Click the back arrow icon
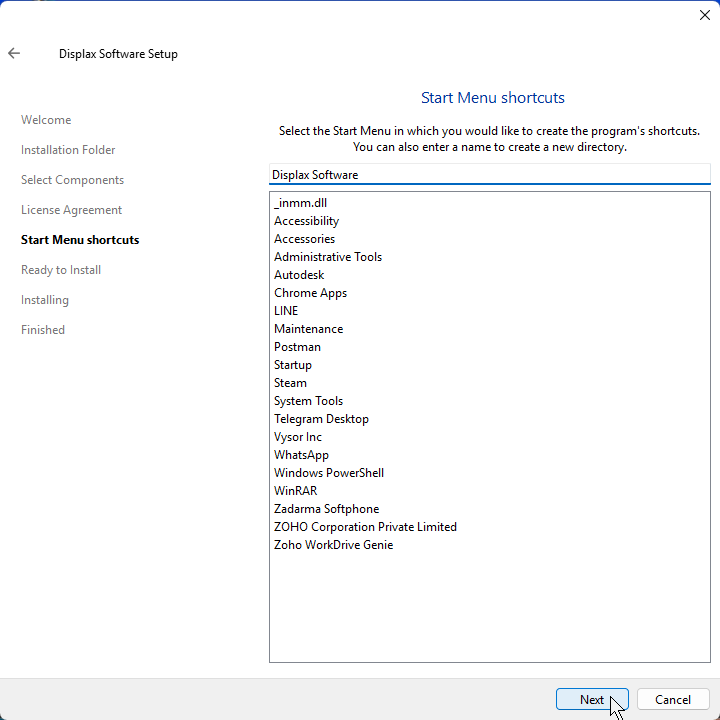The image size is (720, 720). (x=14, y=54)
